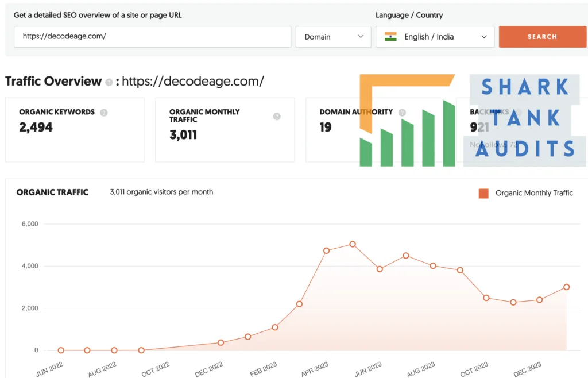Click the DEC 2023 x-axis label

pyautogui.click(x=527, y=369)
